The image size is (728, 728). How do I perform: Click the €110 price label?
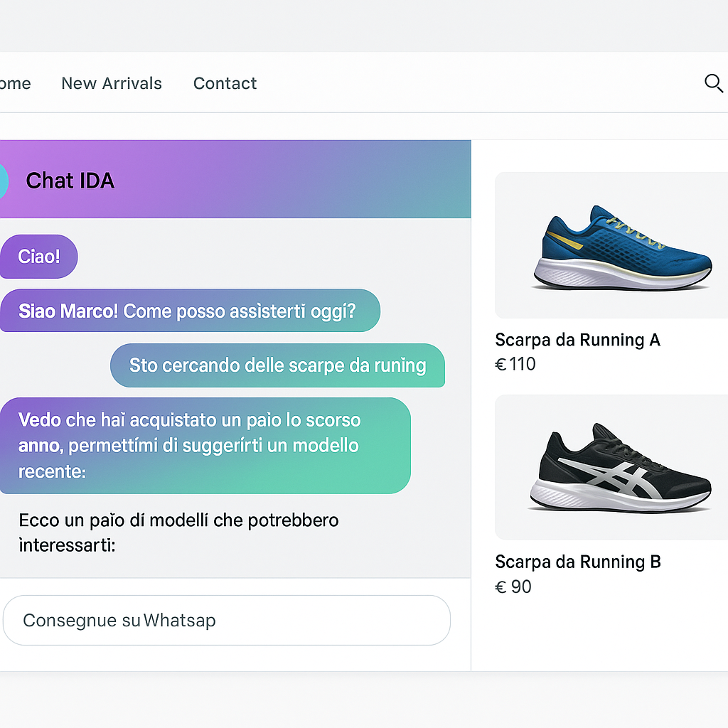click(x=515, y=363)
